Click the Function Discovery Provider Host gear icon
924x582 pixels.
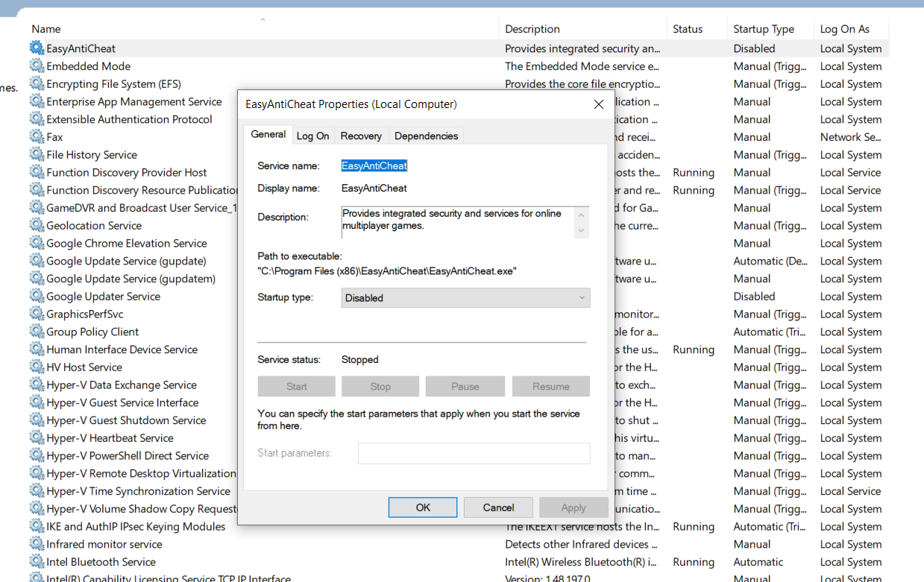pos(37,172)
